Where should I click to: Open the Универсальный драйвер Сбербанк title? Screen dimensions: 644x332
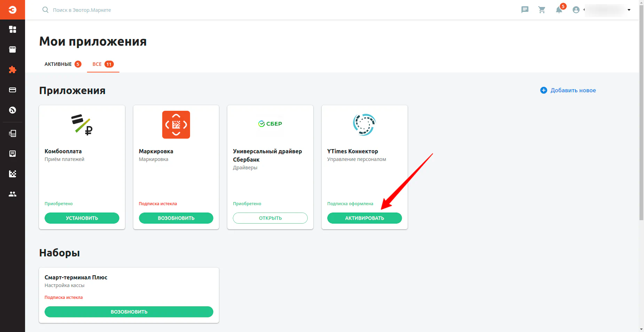point(267,155)
